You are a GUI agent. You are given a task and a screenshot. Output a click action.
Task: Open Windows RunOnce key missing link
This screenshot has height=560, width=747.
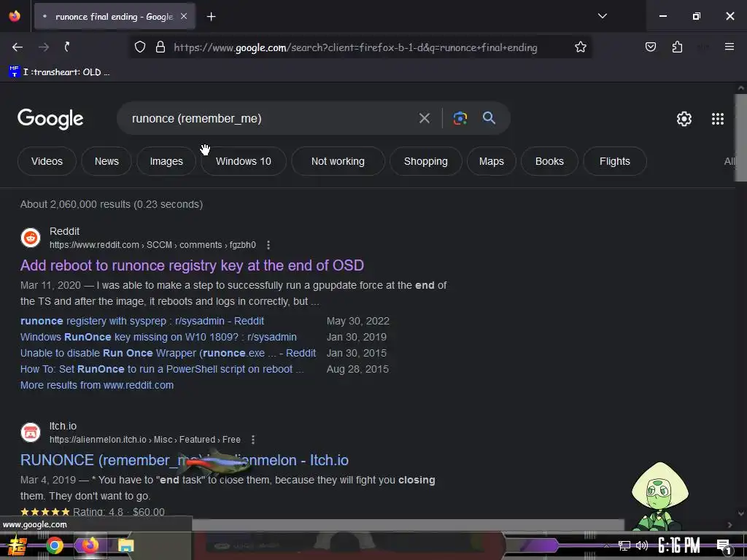tap(158, 337)
